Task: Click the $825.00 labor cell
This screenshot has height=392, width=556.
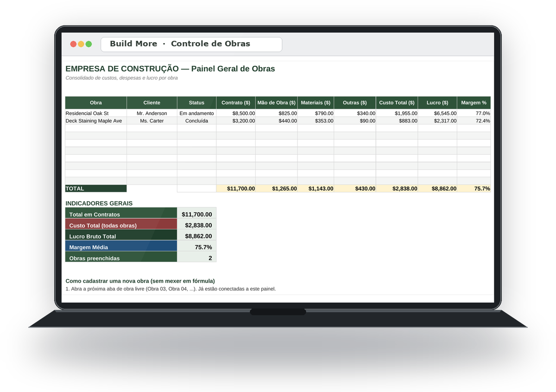Action: [x=276, y=113]
